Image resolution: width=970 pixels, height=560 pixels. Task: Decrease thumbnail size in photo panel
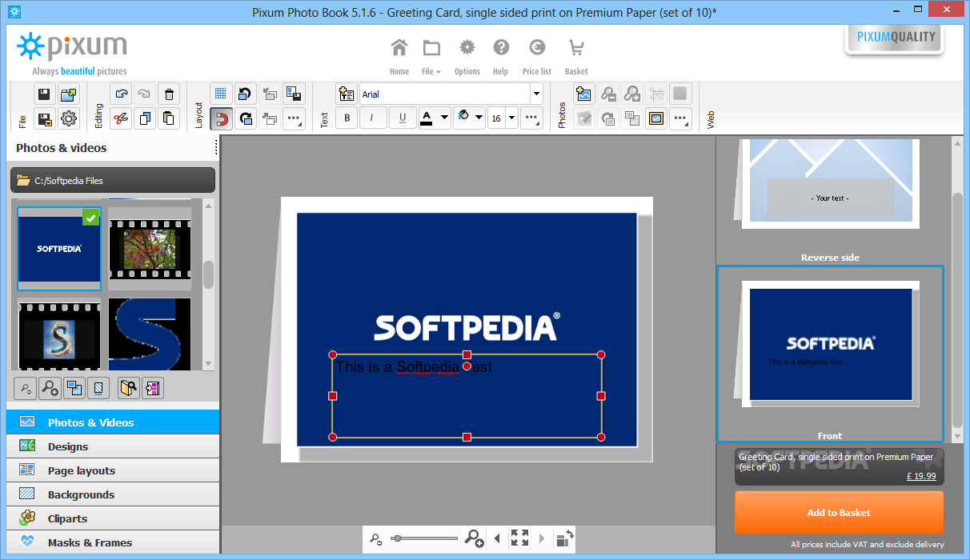point(26,389)
